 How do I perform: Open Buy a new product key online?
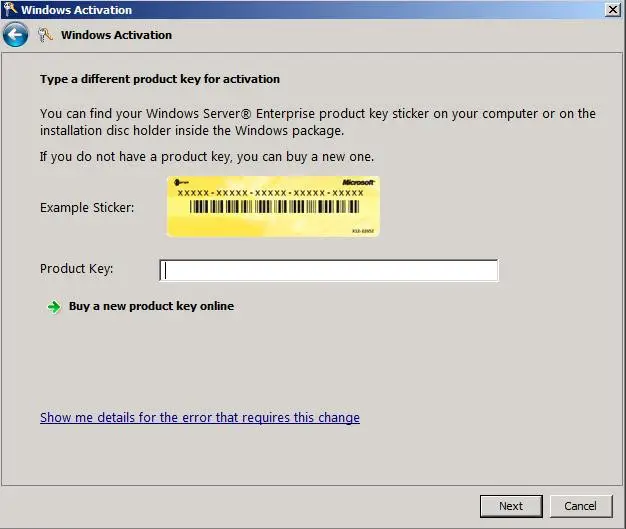[x=151, y=306]
